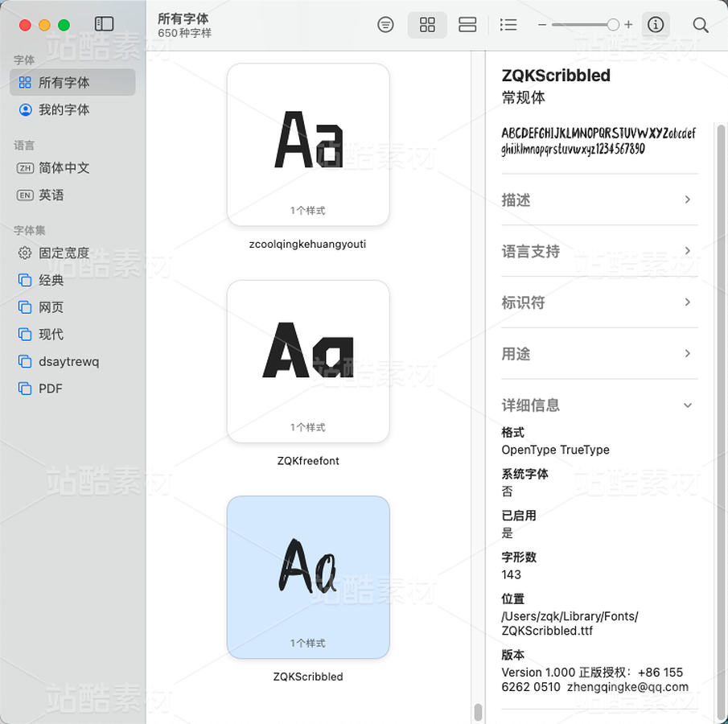Open the dsaytrewq font collection
This screenshot has height=724, width=728.
coord(72,361)
